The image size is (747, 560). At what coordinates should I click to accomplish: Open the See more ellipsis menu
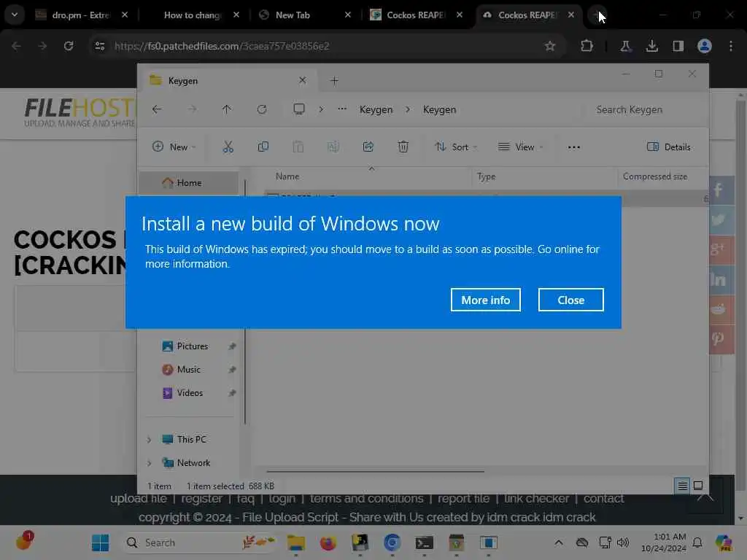click(x=574, y=147)
